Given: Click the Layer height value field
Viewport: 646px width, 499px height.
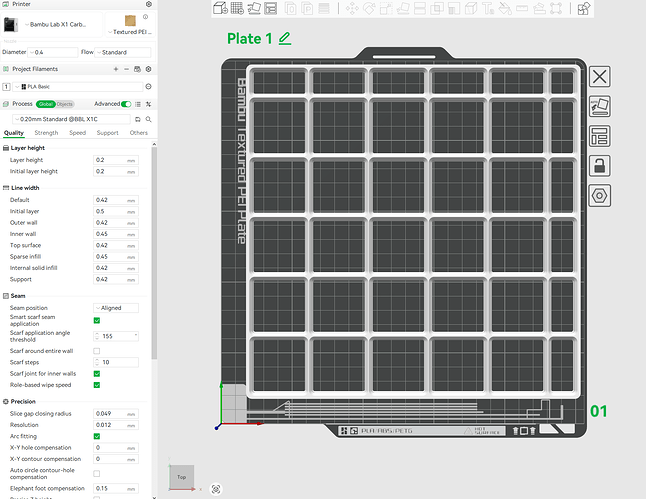Looking at the screenshot, I should coord(116,160).
